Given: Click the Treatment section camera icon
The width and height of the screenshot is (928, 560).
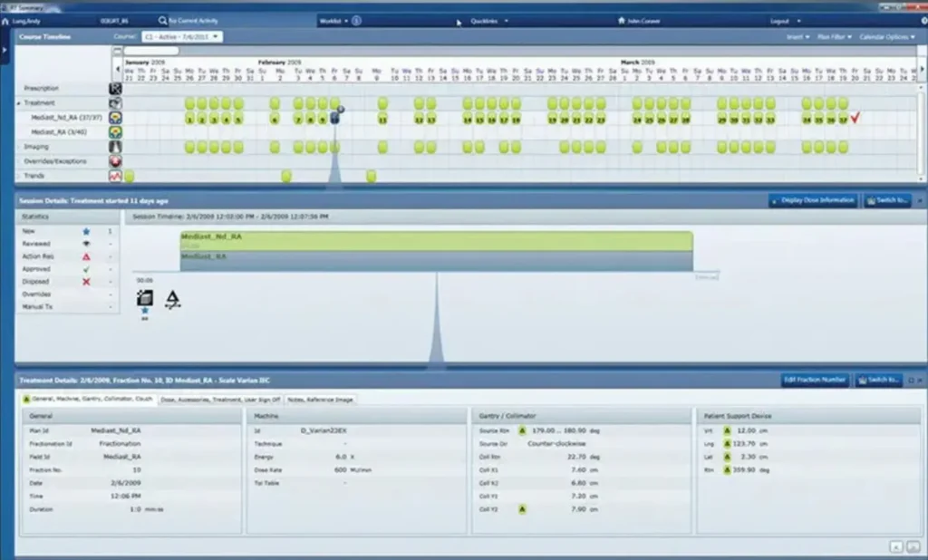Looking at the screenshot, I should pyautogui.click(x=115, y=103).
